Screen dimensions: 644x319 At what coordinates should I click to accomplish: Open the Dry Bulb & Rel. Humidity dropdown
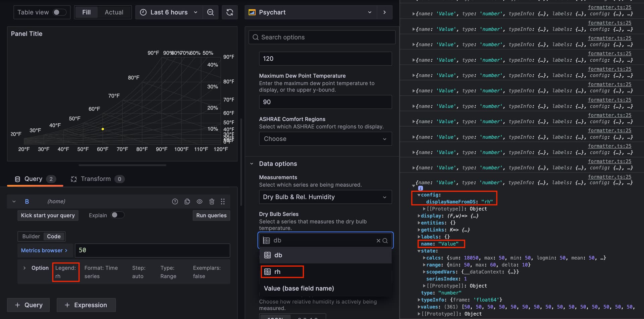(325, 197)
